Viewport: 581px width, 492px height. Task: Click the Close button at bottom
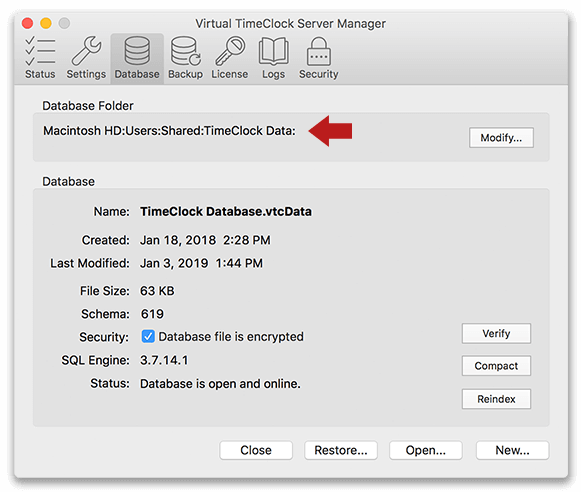point(256,450)
